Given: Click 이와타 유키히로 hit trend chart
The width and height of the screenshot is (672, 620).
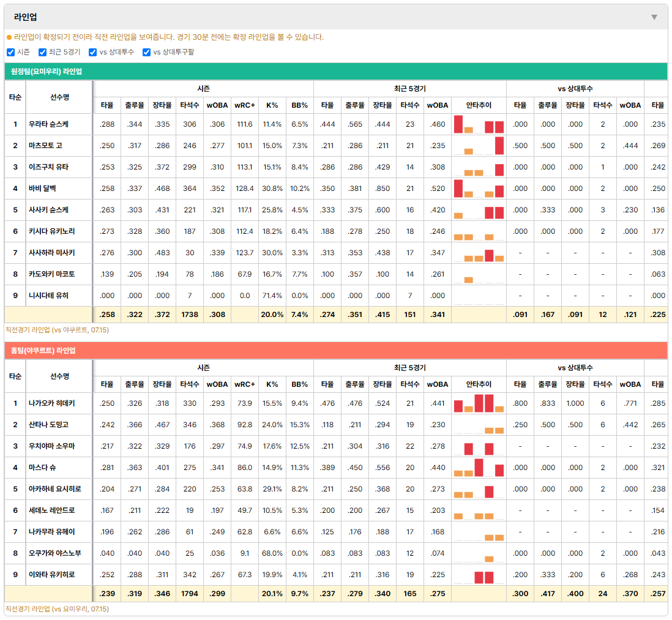Looking at the screenshot, I should click(478, 575).
